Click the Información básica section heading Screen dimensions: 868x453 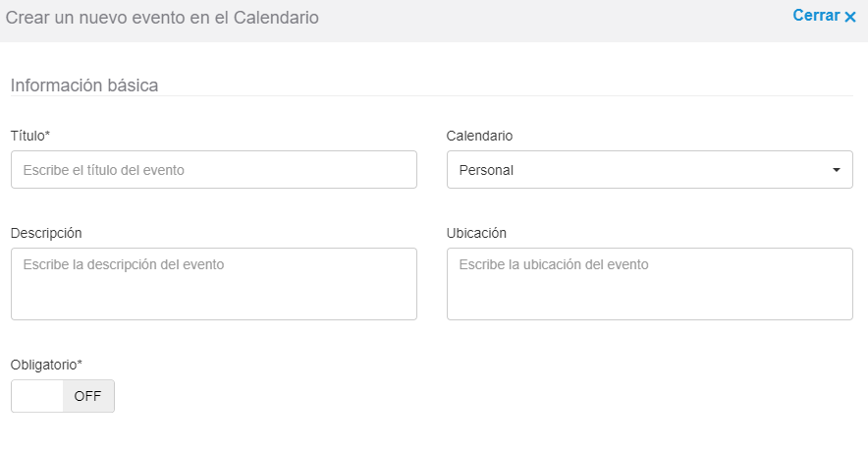click(x=84, y=85)
